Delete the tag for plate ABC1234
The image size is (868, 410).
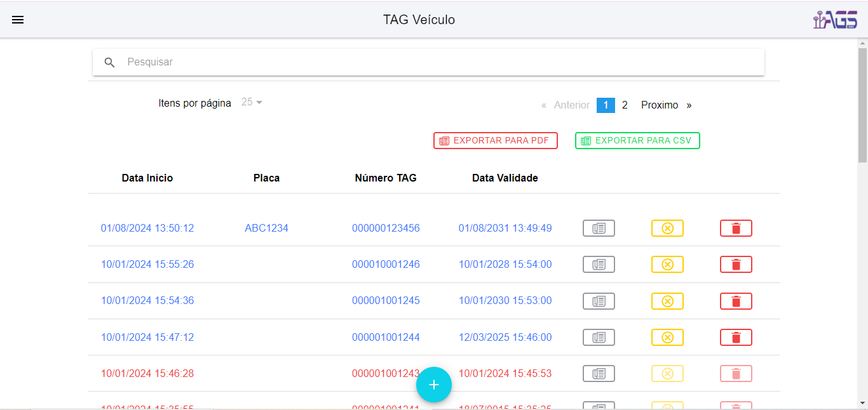(x=735, y=228)
